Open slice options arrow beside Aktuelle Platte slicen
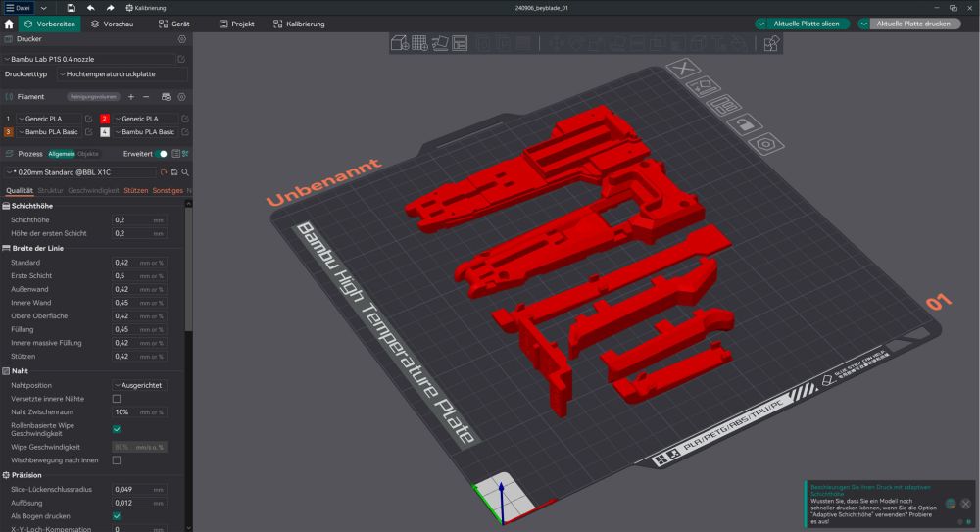Screen dimensions: 980x532 coord(760,24)
